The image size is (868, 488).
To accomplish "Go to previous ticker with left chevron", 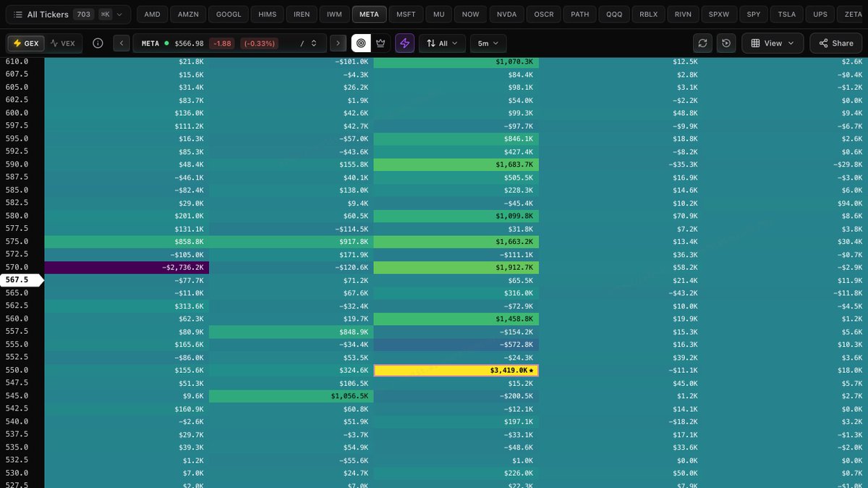I will pos(122,43).
